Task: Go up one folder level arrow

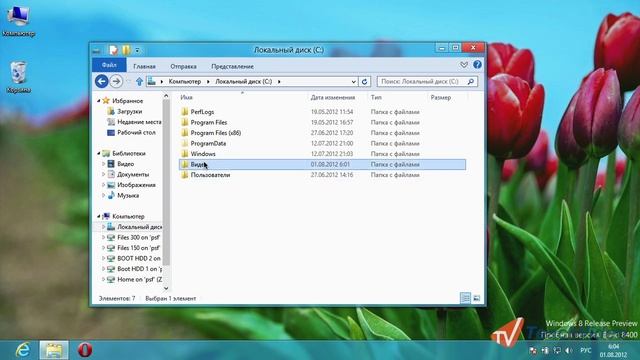Action: coord(139,81)
